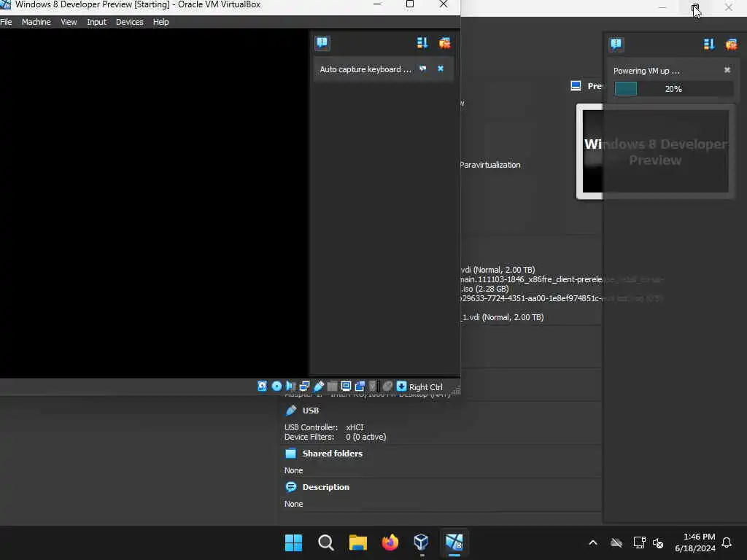The height and width of the screenshot is (560, 747).
Task: Click the '.iso (2.28 GB)' storage entry
Action: tap(484, 289)
